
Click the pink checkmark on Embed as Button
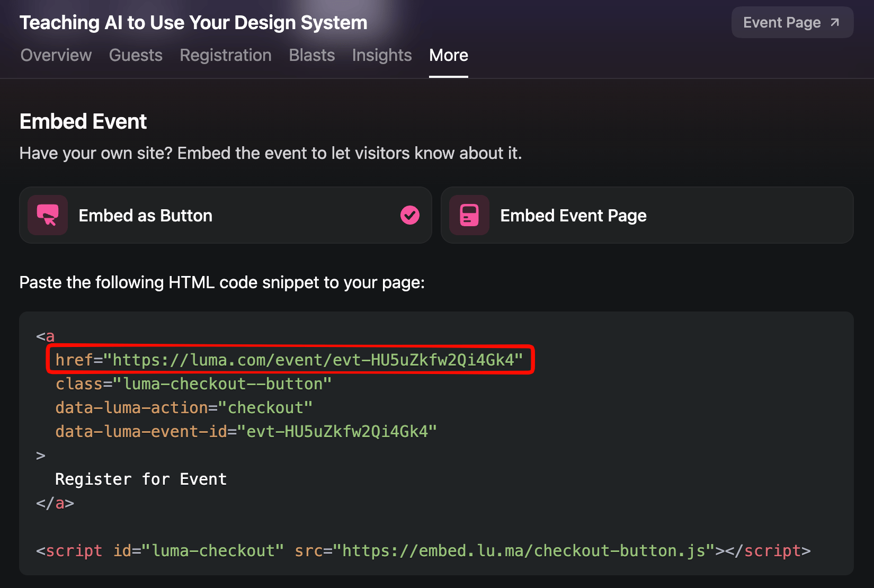tap(410, 215)
